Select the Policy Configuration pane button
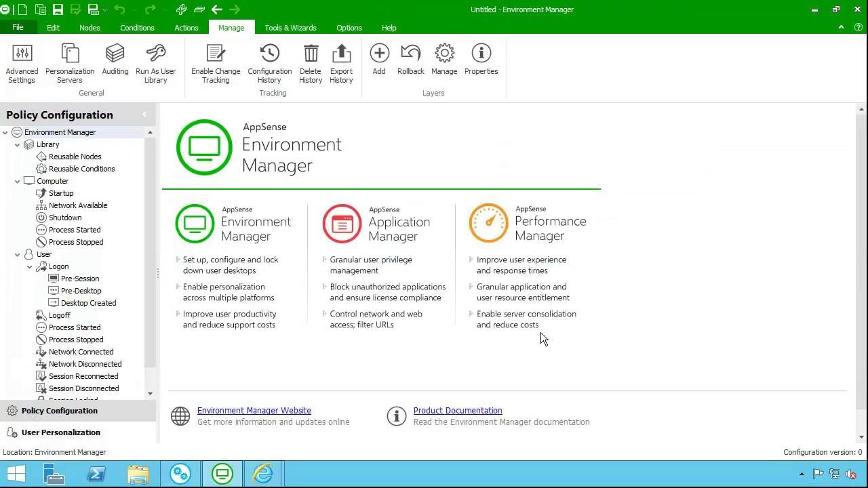This screenshot has width=868, height=488. [x=78, y=411]
